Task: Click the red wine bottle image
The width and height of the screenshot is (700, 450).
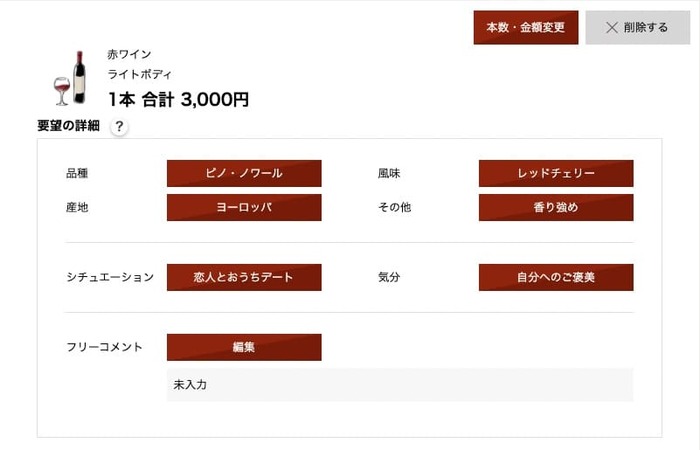Action: (x=70, y=79)
